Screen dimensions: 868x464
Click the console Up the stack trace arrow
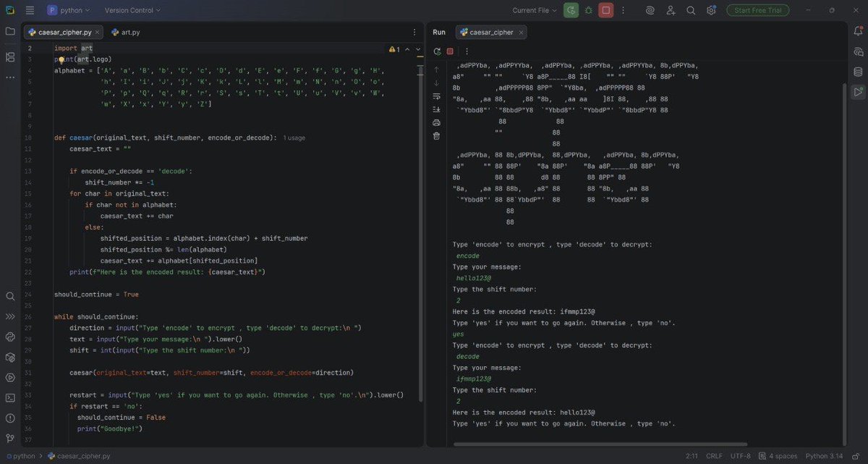tap(436, 69)
